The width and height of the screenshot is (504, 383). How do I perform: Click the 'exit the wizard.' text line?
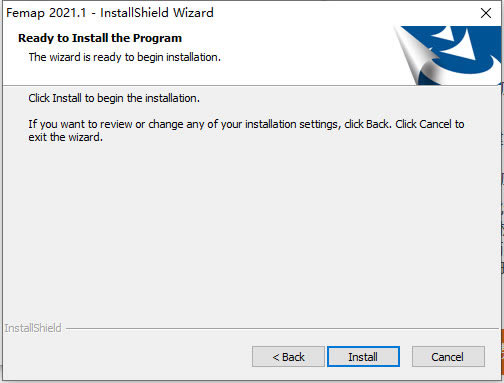click(66, 137)
